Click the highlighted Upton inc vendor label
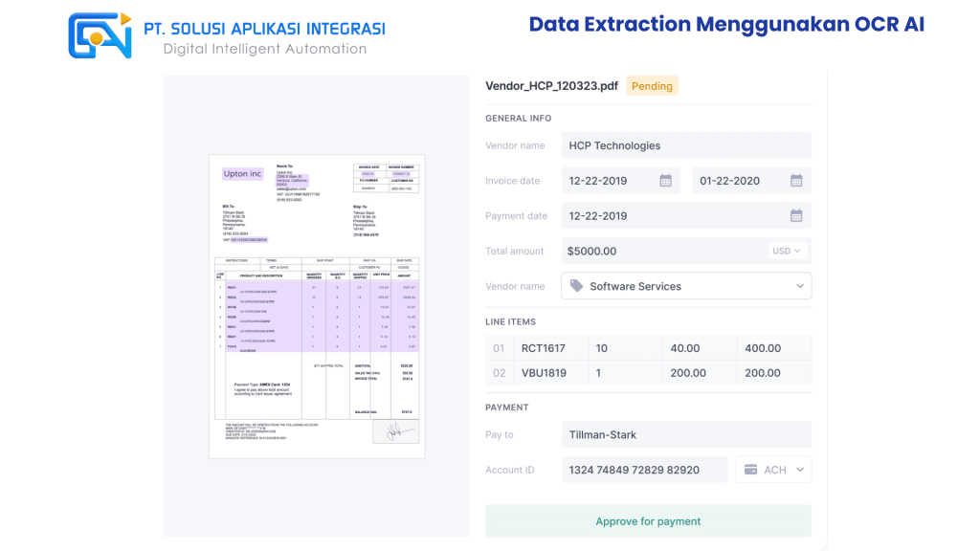 (242, 174)
